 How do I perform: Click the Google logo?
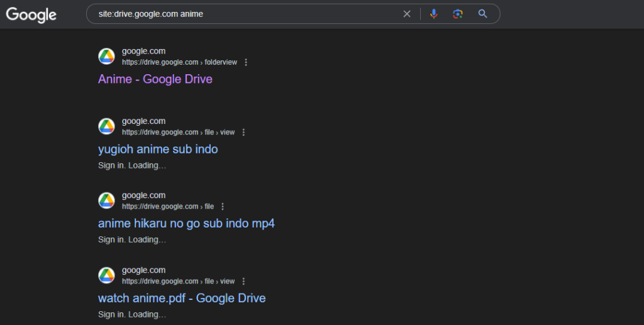31,15
